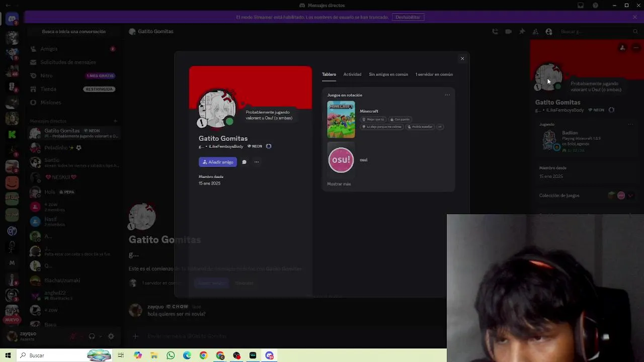Open Misiones in sidebar
This screenshot has height=362, width=644.
click(73, 103)
